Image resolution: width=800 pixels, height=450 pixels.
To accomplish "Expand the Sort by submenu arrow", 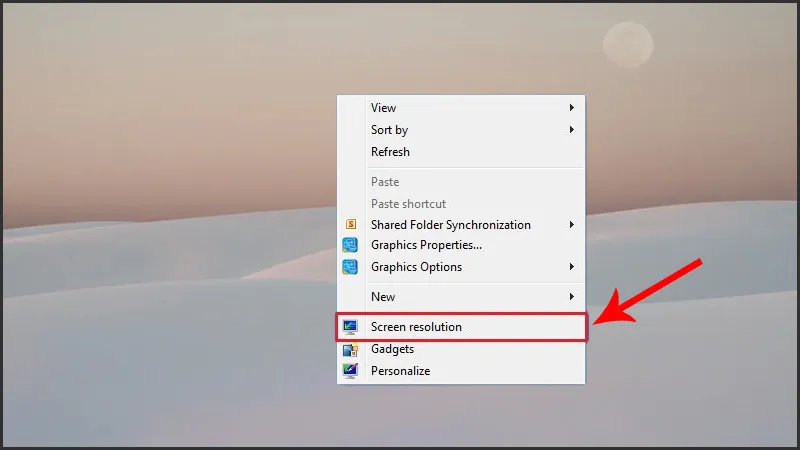I will (x=572, y=130).
